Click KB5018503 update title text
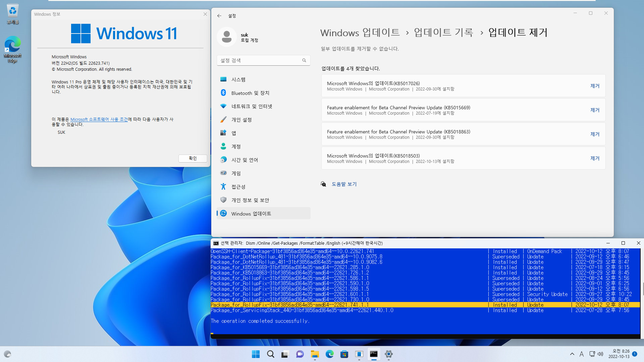The width and height of the screenshot is (644, 362). (x=373, y=156)
